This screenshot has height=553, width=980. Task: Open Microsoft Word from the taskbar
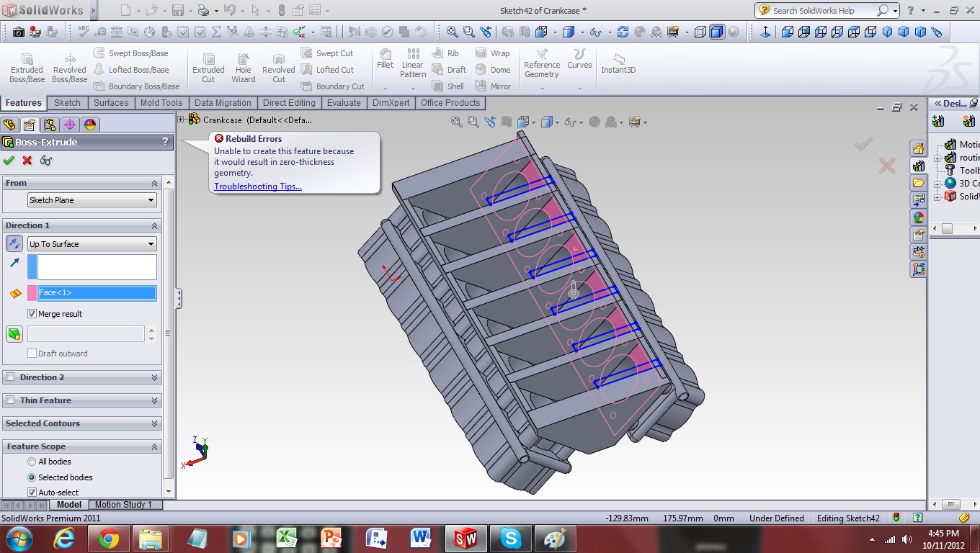[421, 539]
